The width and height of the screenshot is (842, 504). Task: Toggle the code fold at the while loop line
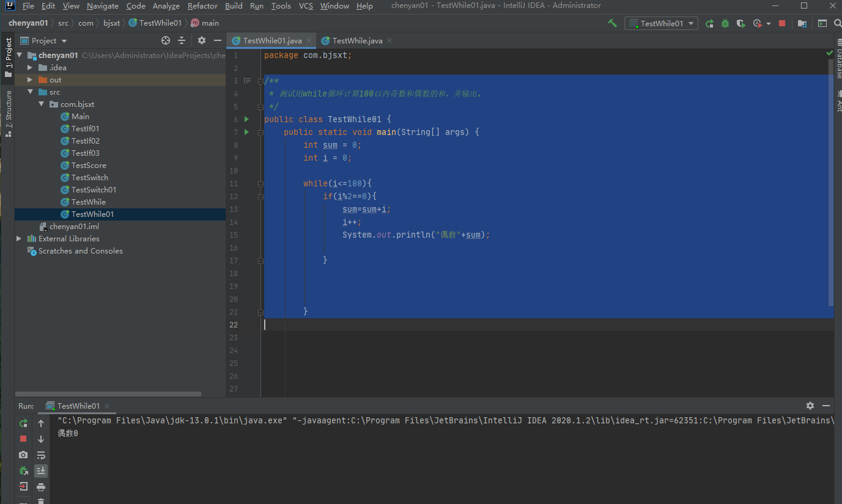click(261, 183)
